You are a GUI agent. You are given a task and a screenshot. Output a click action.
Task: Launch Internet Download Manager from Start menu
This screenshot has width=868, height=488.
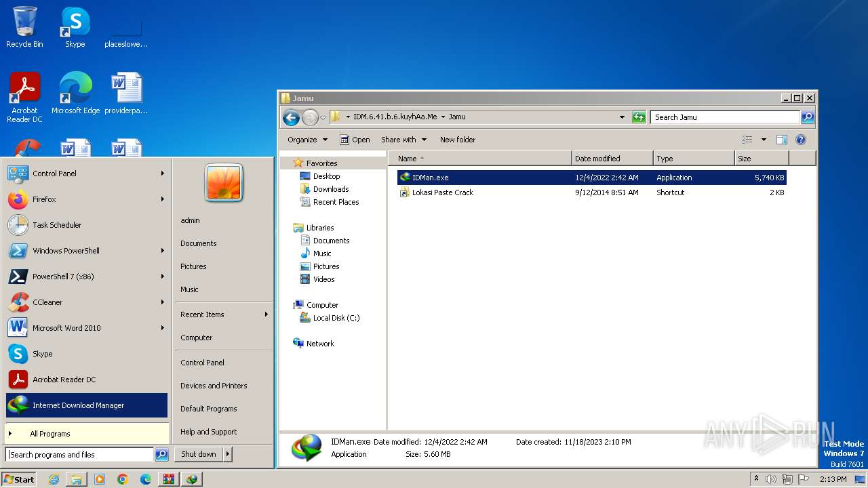tap(86, 405)
